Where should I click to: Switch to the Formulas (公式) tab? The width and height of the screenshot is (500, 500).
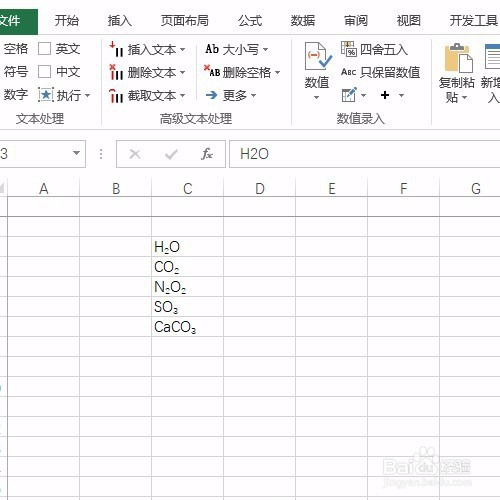coord(250,21)
